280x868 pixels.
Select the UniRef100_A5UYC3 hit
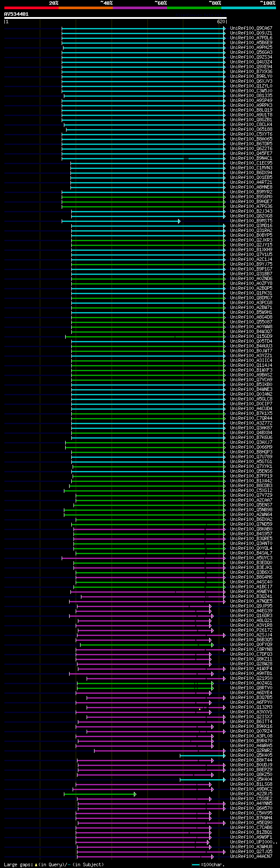coord(251,558)
